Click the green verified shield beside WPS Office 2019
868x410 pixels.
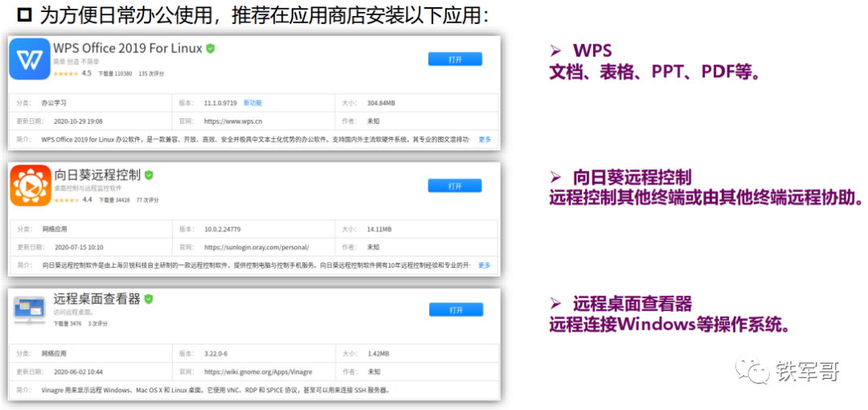(211, 49)
